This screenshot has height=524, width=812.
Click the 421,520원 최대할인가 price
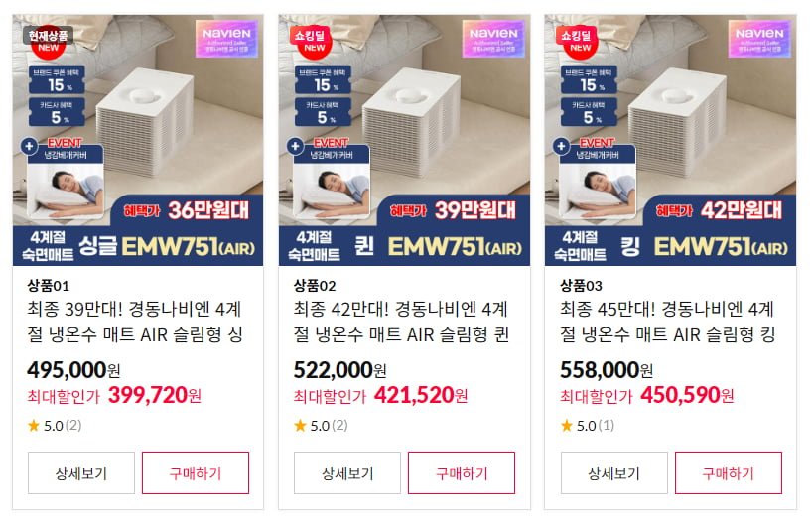pos(421,396)
